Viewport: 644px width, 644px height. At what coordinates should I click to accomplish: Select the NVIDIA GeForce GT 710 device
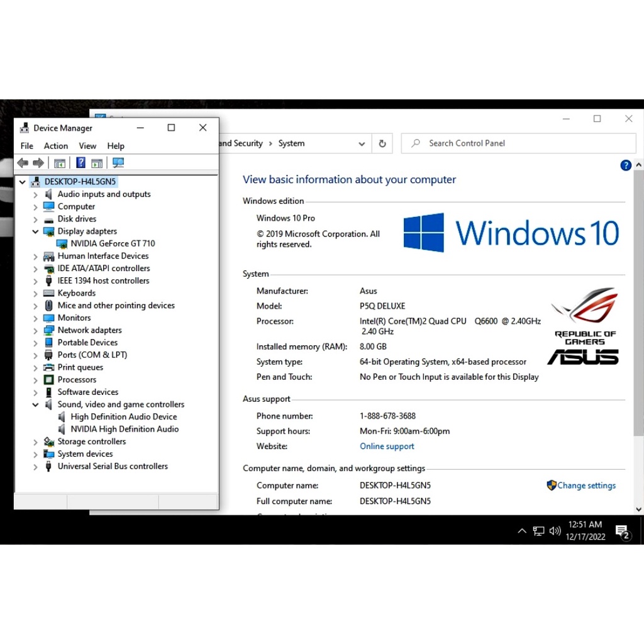113,243
